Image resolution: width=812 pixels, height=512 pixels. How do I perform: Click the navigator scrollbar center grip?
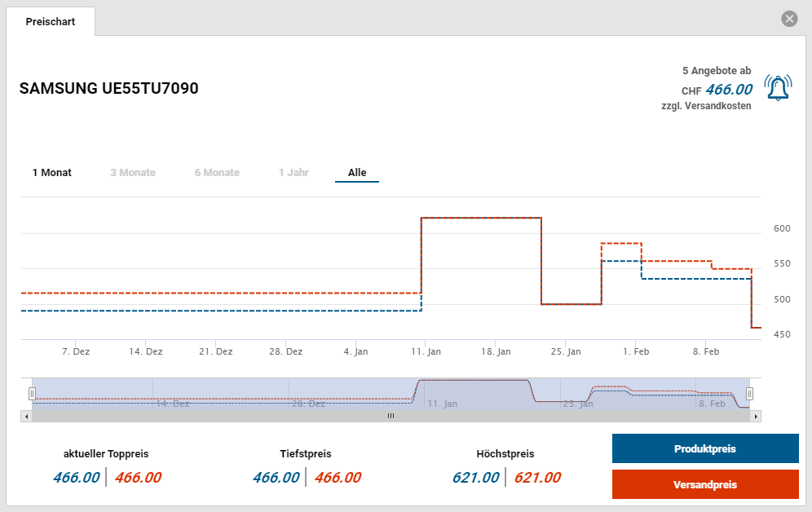pos(391,416)
